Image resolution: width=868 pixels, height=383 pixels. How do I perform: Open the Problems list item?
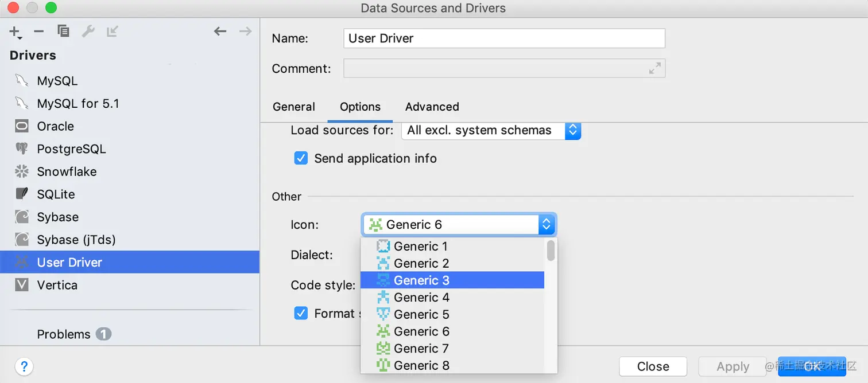64,334
